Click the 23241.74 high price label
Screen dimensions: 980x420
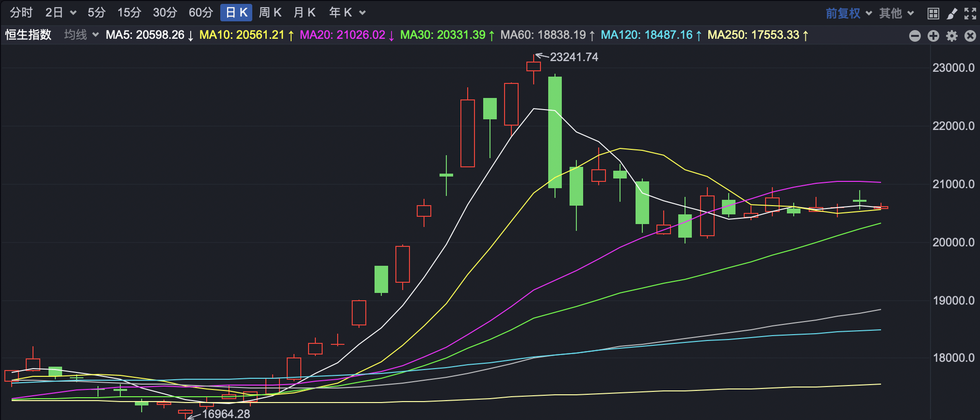click(x=574, y=57)
